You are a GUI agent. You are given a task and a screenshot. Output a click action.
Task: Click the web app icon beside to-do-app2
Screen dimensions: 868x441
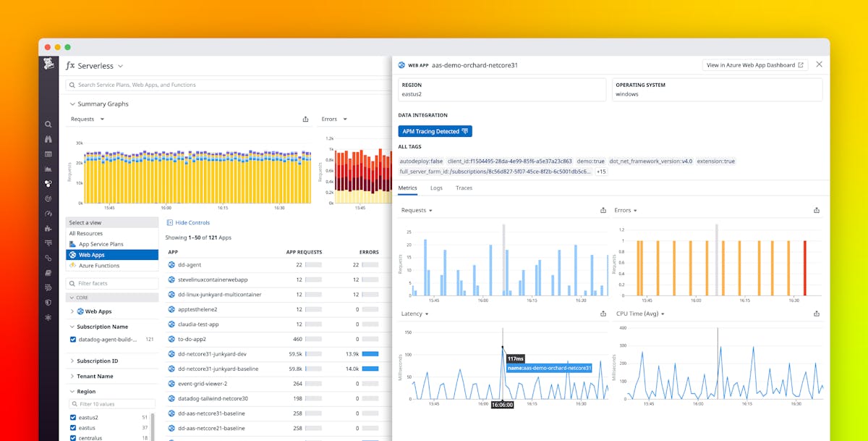click(171, 339)
